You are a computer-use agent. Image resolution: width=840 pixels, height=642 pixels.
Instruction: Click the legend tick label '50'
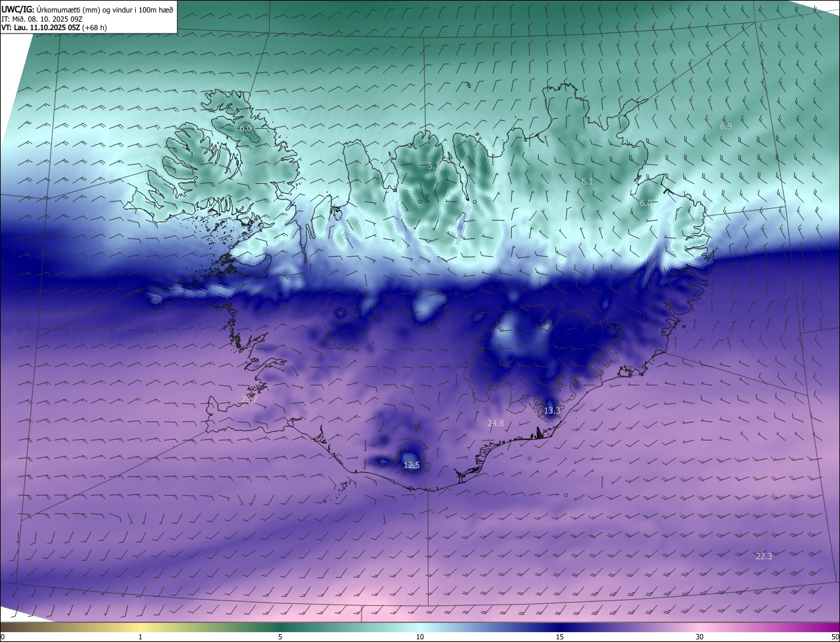coord(835,637)
